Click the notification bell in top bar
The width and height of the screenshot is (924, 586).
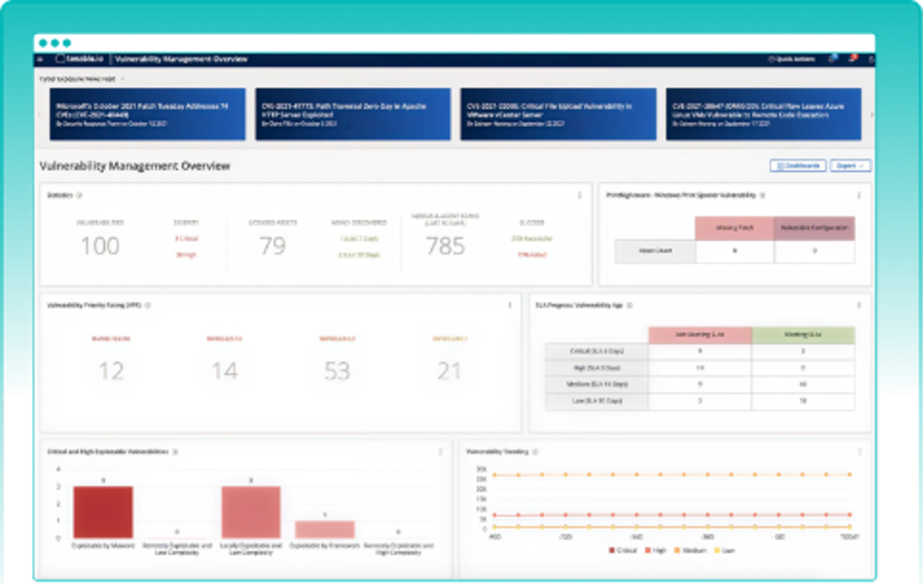[x=851, y=58]
